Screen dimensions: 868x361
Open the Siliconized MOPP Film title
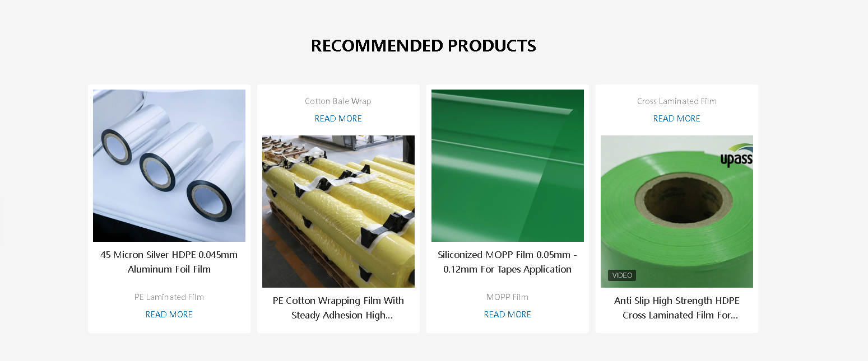click(508, 262)
